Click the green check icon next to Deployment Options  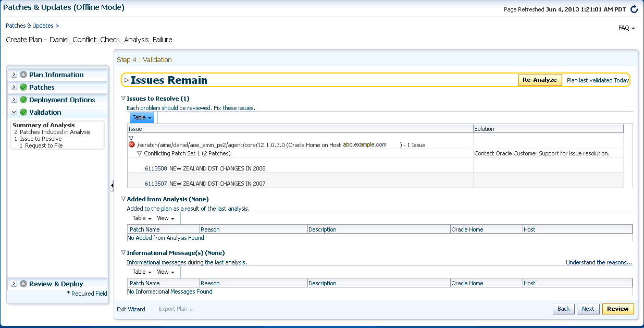(x=23, y=100)
